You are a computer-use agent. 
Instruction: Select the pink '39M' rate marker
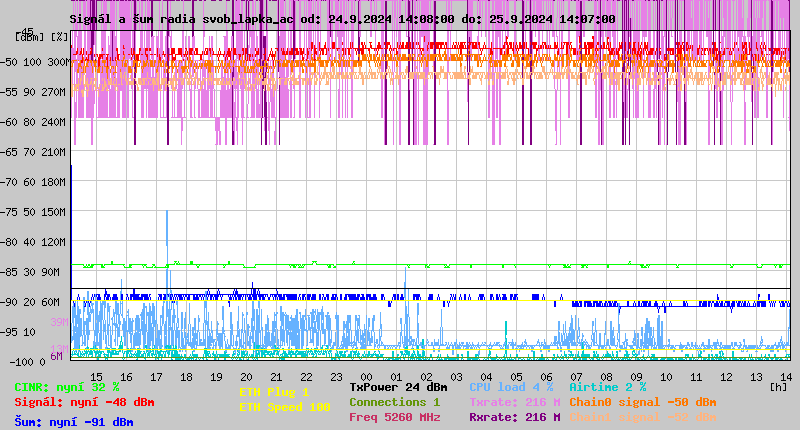59,322
